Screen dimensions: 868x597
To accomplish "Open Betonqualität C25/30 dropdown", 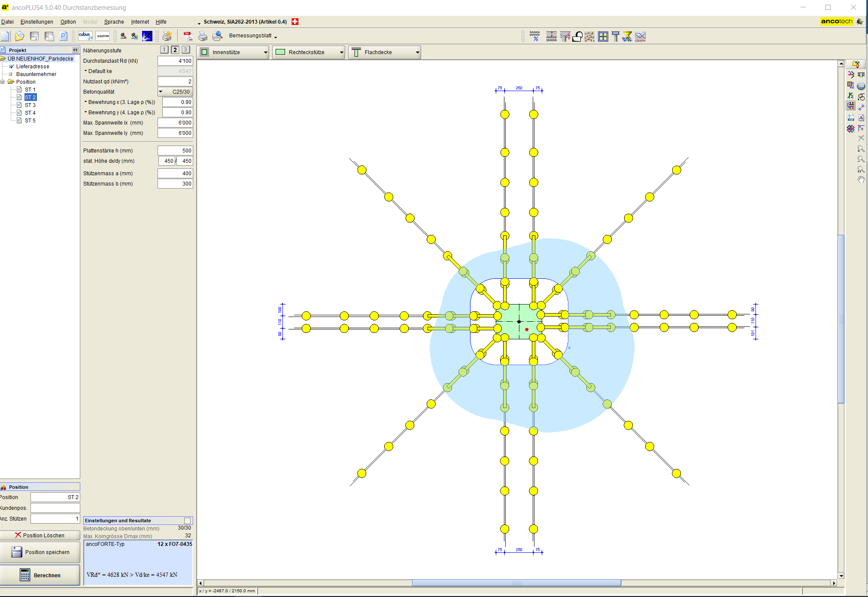I will (175, 91).
